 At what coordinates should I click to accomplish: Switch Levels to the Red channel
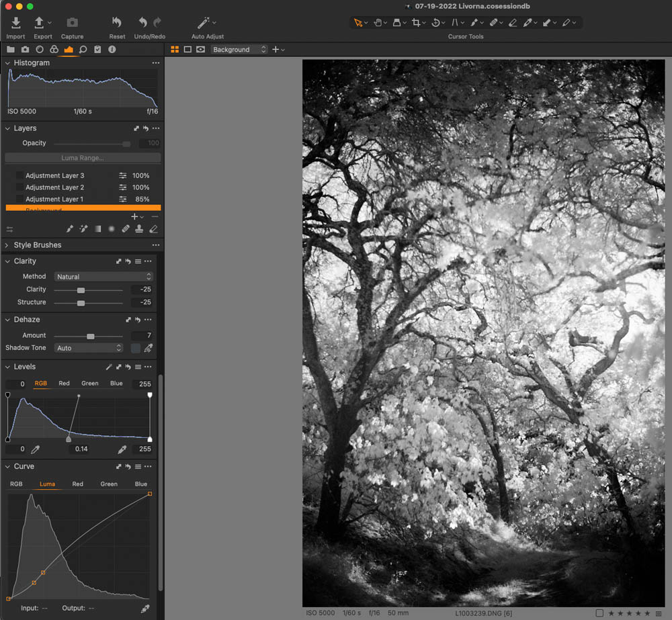[64, 383]
